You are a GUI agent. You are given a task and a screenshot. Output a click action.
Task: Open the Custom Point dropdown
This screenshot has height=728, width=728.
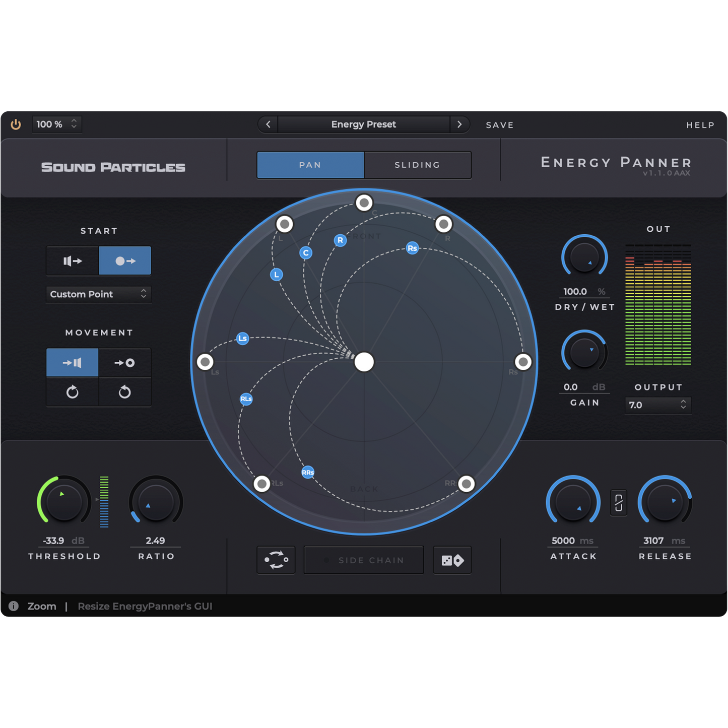click(x=98, y=294)
